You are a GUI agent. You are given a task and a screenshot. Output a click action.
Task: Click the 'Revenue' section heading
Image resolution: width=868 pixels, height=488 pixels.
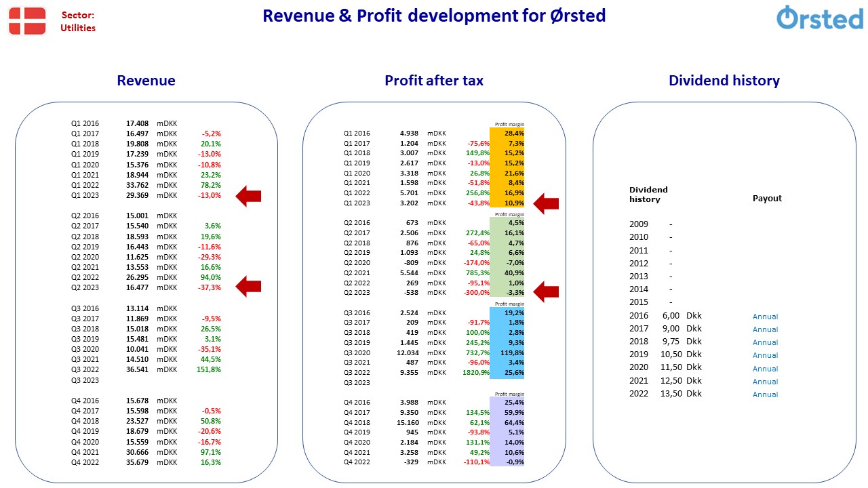146,81
